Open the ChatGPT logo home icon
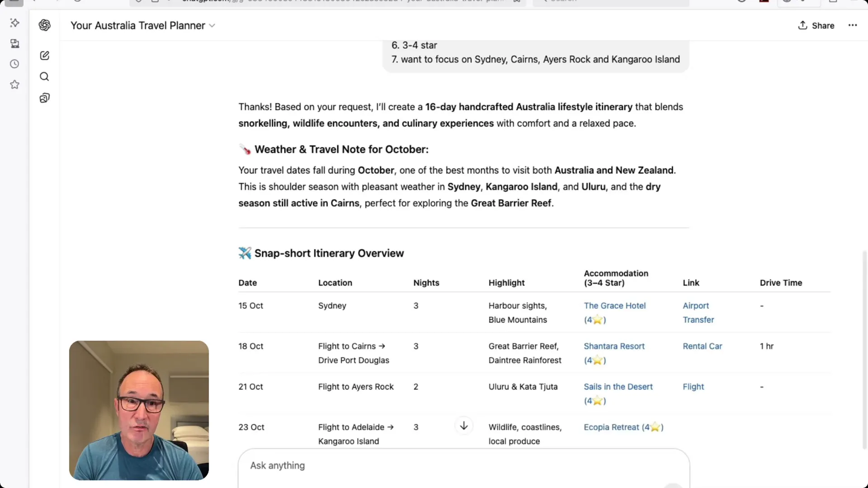 [x=44, y=25]
